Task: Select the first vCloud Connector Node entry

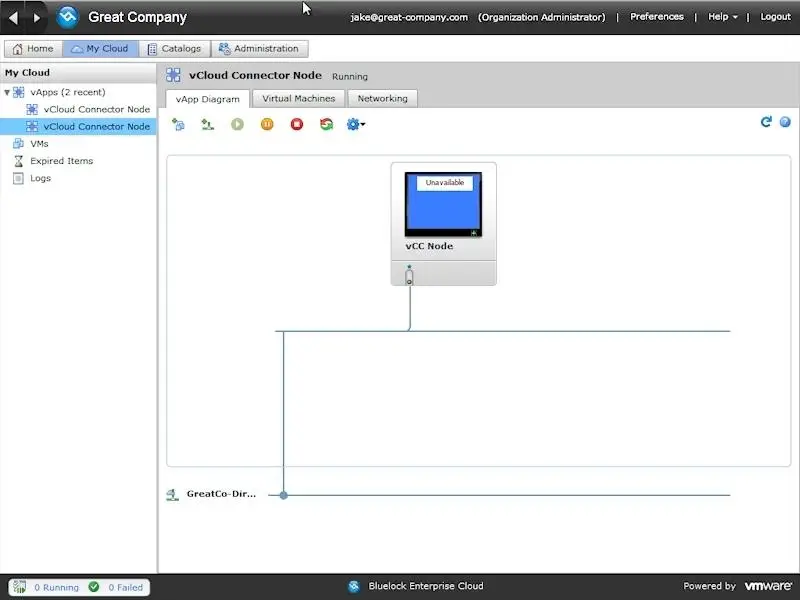Action: pyautogui.click(x=97, y=109)
